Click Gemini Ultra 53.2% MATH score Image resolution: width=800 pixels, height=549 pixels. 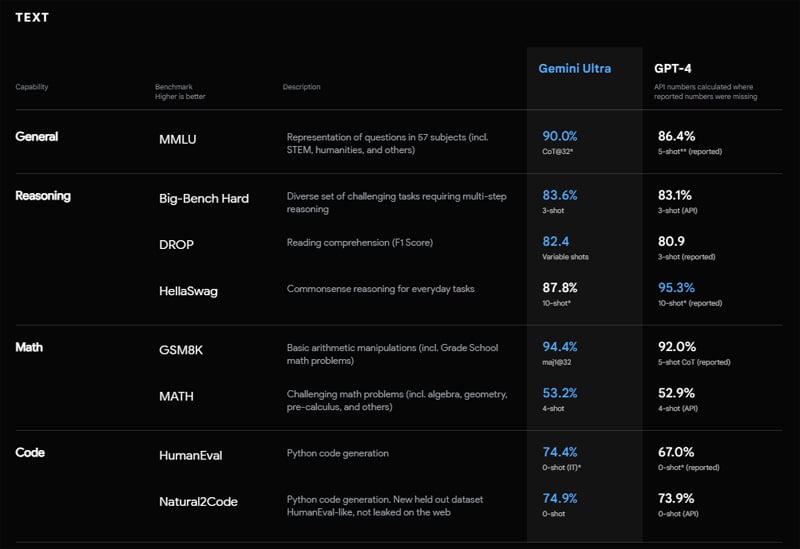pos(560,393)
